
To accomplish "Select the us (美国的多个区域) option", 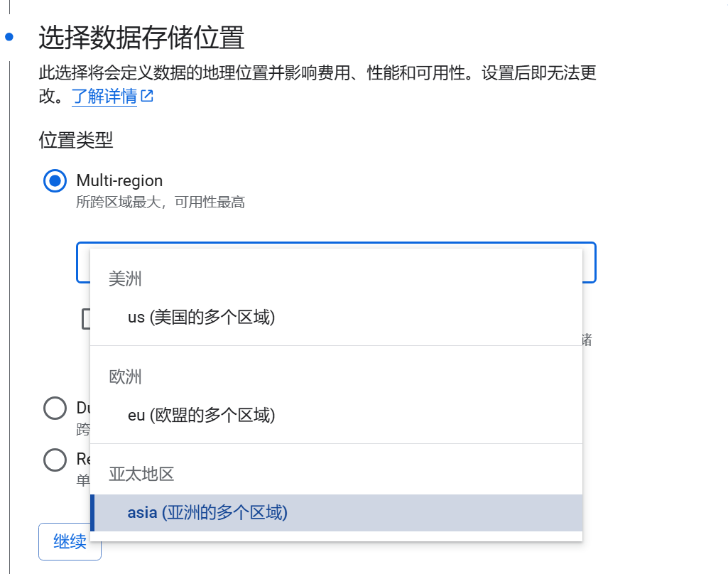I will pyautogui.click(x=201, y=317).
